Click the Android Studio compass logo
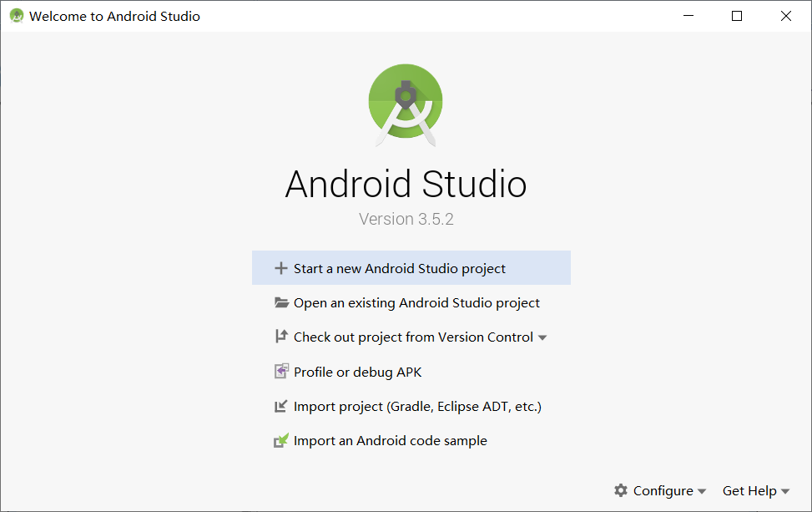This screenshot has width=812, height=512. coord(406,104)
